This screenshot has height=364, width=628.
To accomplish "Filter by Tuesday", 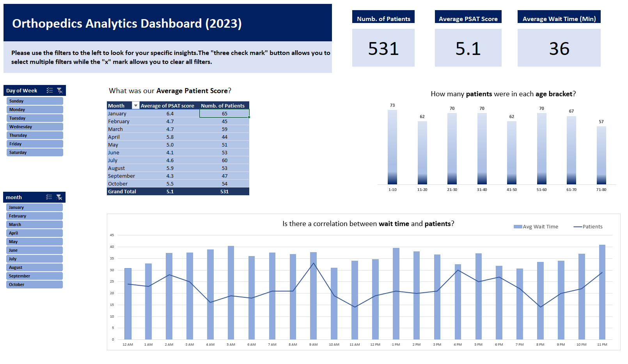I will [x=35, y=118].
